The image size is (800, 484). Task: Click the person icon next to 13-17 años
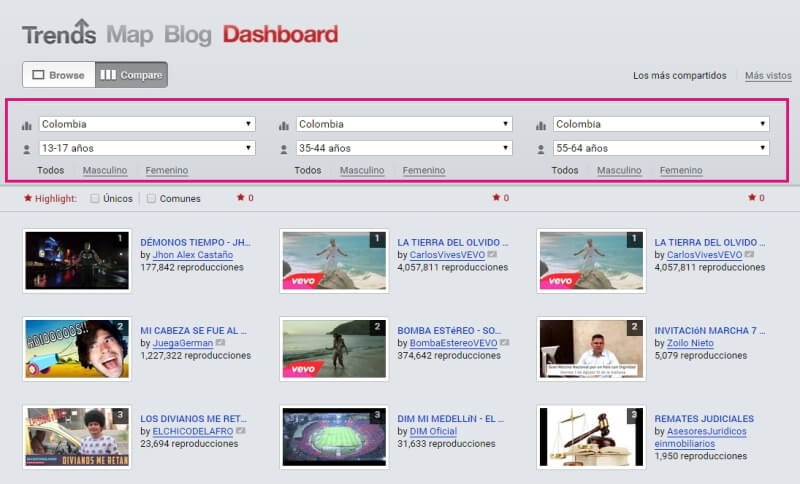click(x=27, y=149)
